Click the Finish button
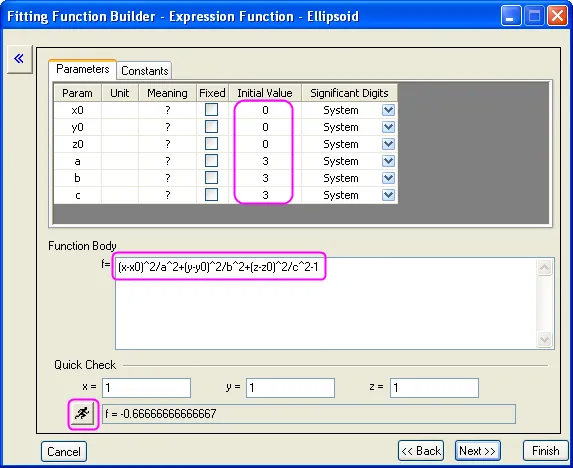 (546, 451)
